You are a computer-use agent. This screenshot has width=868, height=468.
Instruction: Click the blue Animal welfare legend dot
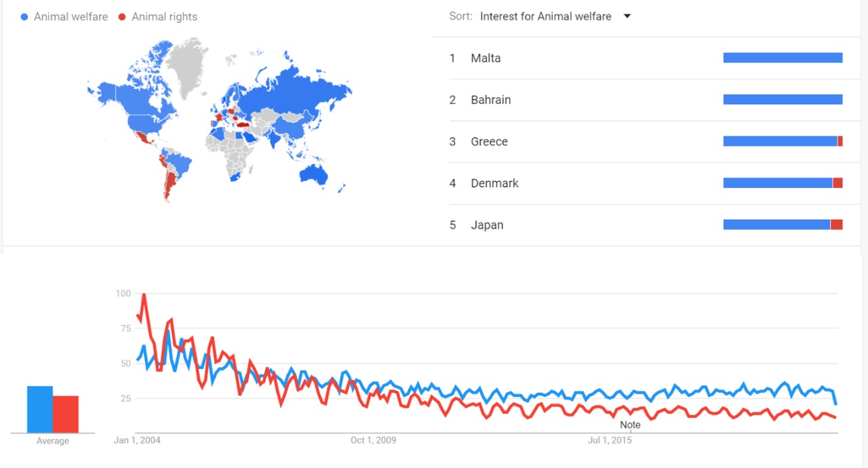24,16
